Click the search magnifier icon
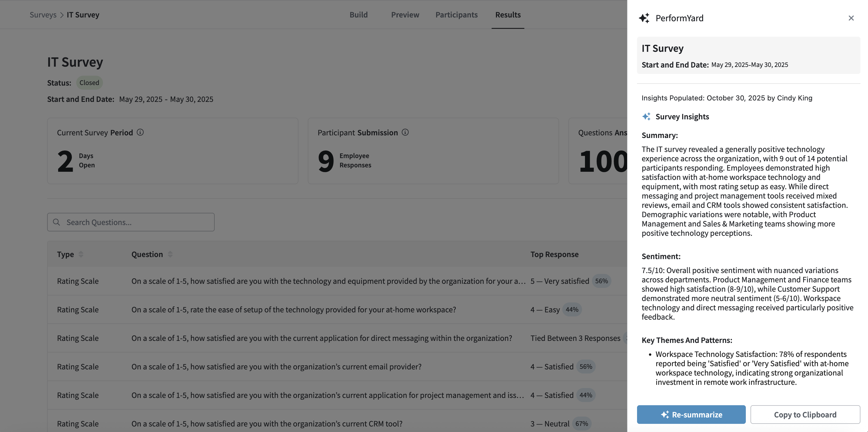868x432 pixels. (57, 222)
